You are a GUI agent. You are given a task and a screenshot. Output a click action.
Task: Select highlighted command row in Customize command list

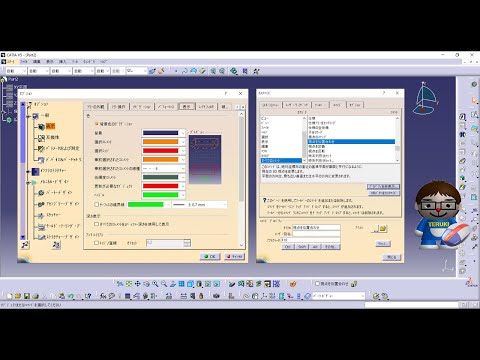pos(351,142)
